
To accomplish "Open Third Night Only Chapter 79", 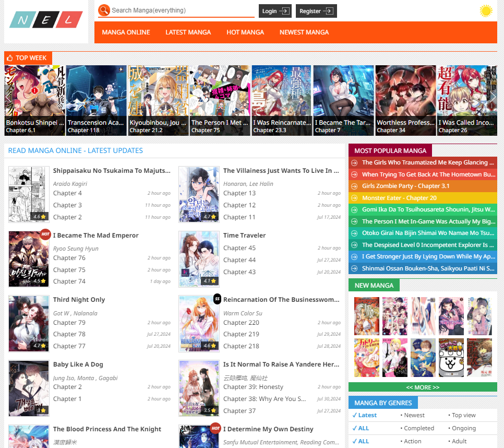I will click(x=69, y=323).
